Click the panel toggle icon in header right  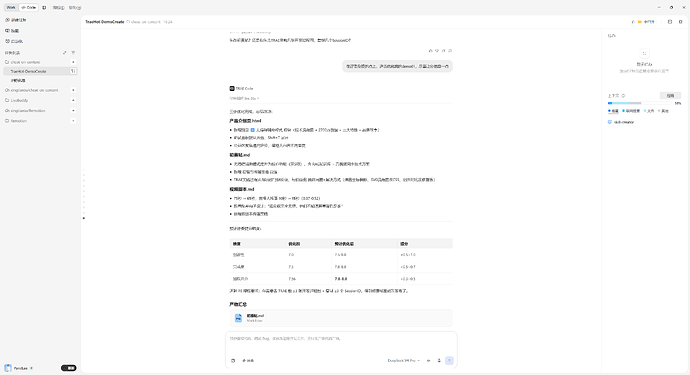[x=670, y=22]
